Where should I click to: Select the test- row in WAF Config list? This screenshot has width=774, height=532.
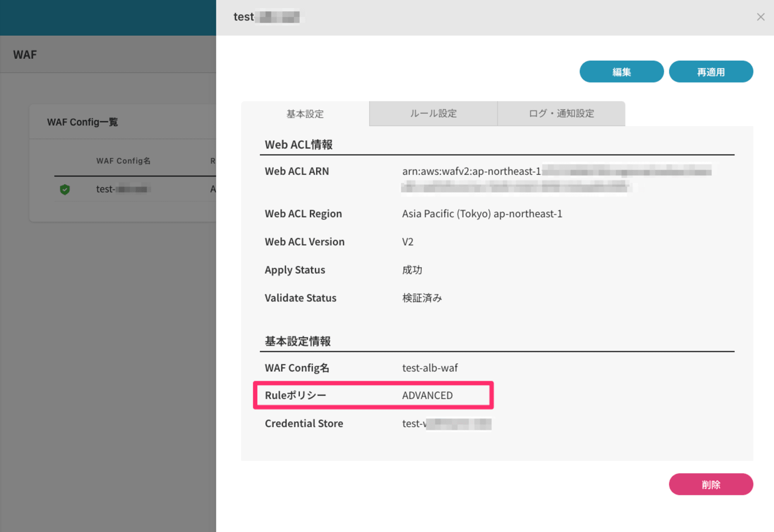(135, 189)
